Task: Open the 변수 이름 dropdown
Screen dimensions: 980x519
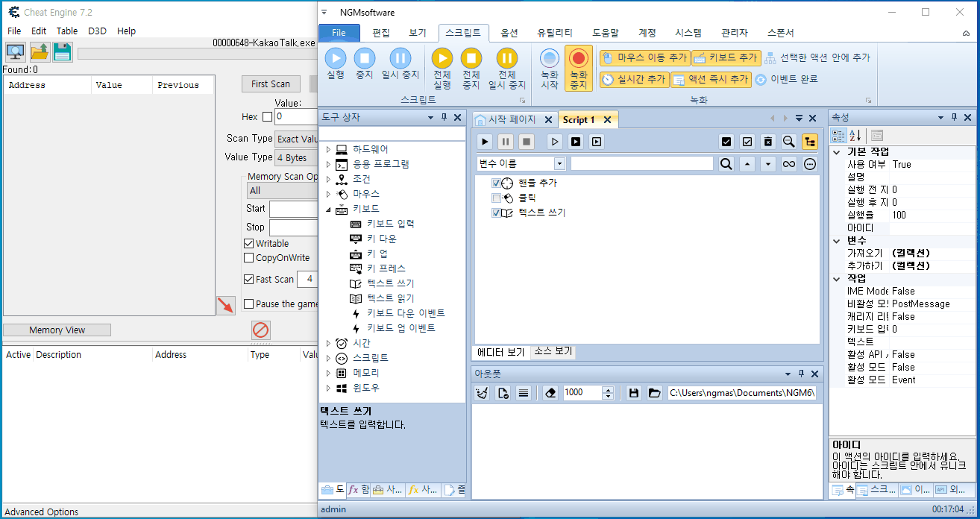Action: 559,163
